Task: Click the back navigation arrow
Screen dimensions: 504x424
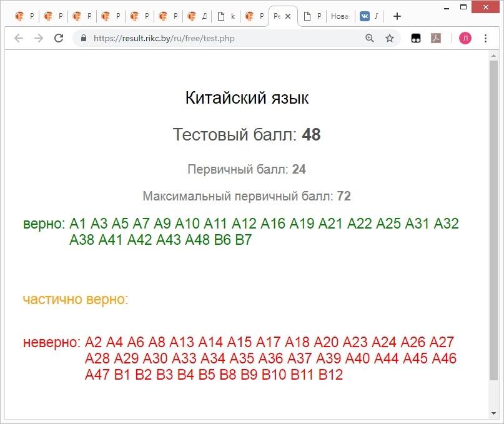Action: pyautogui.click(x=19, y=38)
